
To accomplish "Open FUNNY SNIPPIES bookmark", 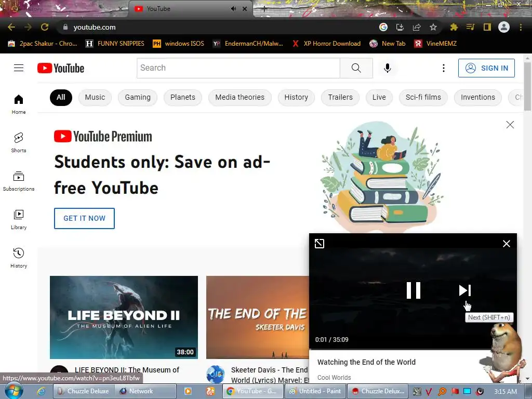I will point(115,44).
